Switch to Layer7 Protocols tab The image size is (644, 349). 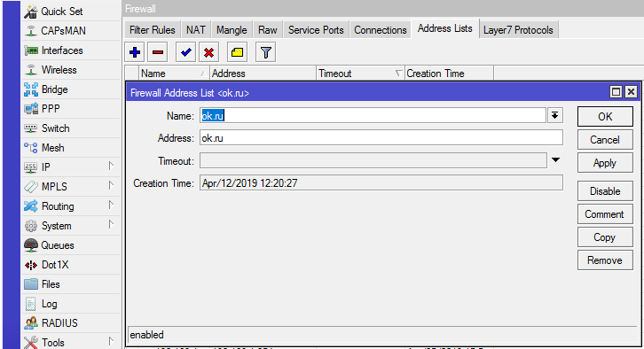pyautogui.click(x=518, y=30)
